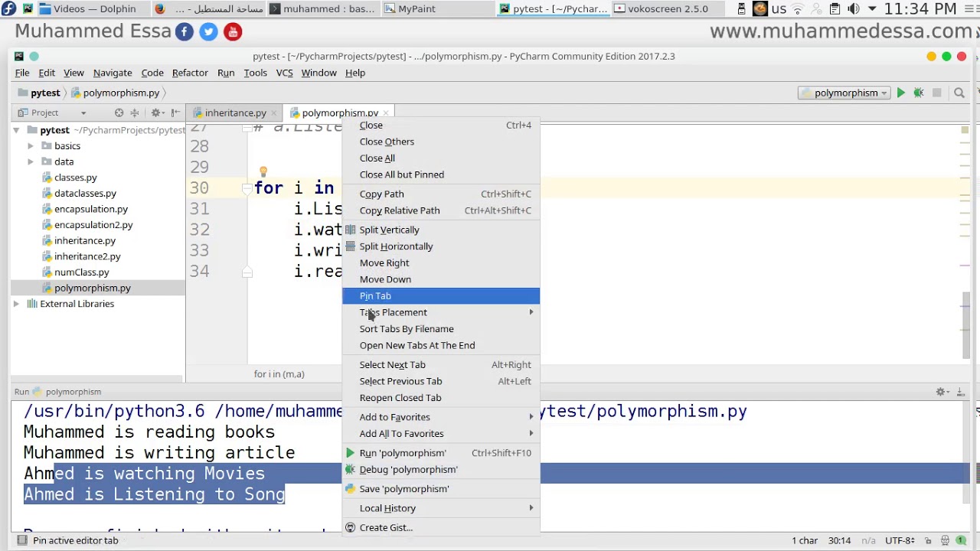Start debugging with the bug icon in toolbar
Image resolution: width=980 pixels, height=551 pixels.
click(919, 93)
